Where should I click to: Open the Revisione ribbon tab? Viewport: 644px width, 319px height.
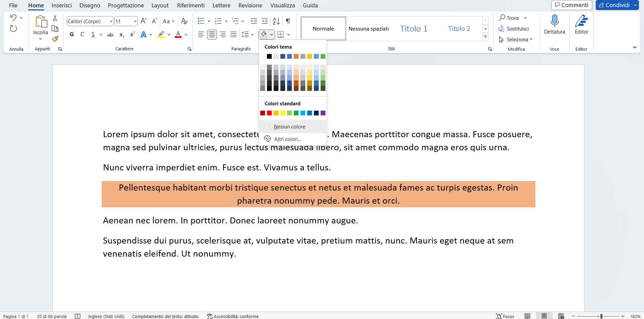(x=250, y=5)
